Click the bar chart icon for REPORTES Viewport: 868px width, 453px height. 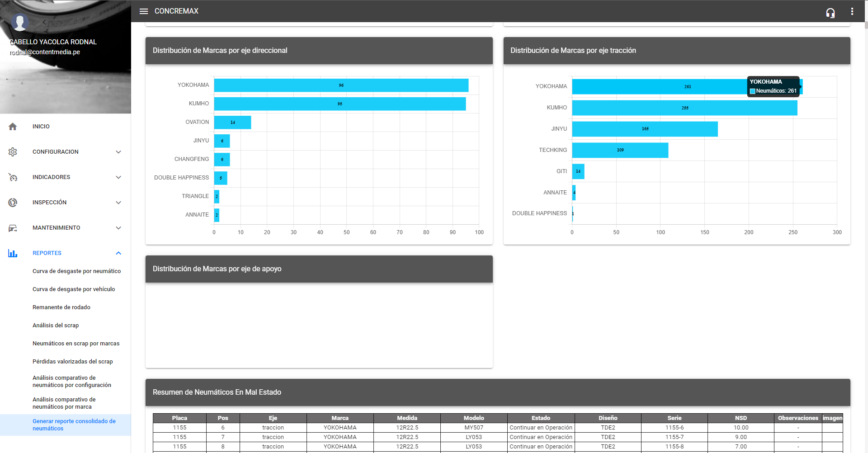coord(13,253)
